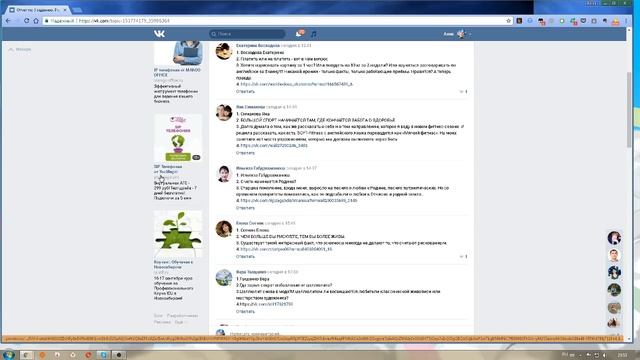Reply to Елена Сенник's post
Screen dimensions: 640x360
pyautogui.click(x=245, y=256)
